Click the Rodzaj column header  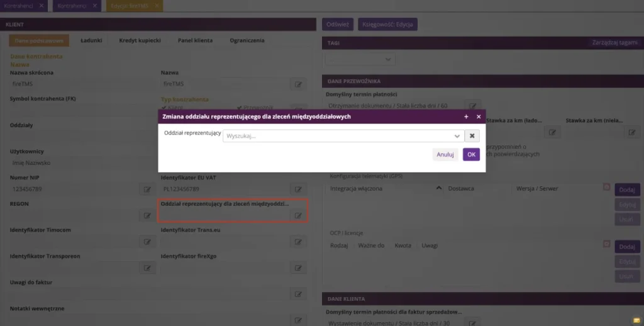coord(339,245)
